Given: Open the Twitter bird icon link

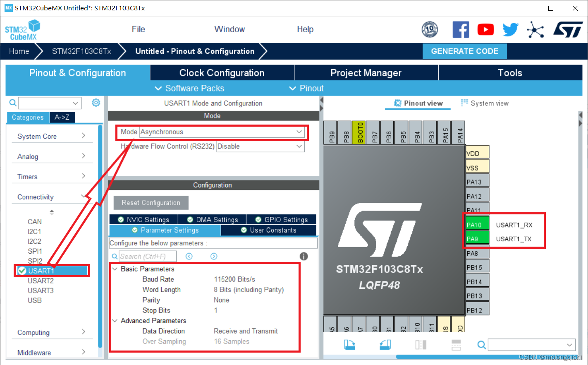Looking at the screenshot, I should (x=510, y=30).
